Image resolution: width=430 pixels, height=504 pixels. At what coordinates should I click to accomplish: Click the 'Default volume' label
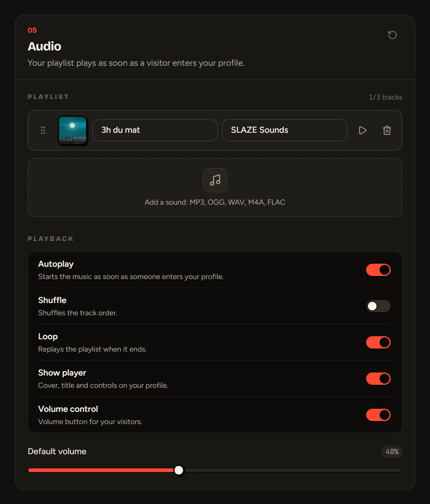57,451
